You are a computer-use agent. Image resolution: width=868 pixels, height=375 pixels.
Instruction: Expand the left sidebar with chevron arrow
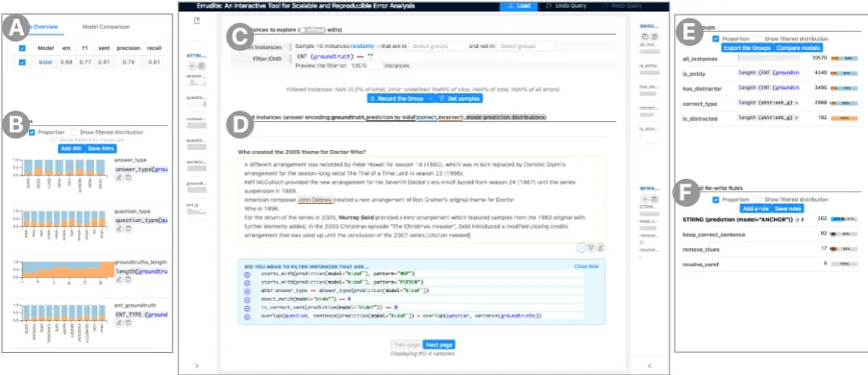click(197, 365)
